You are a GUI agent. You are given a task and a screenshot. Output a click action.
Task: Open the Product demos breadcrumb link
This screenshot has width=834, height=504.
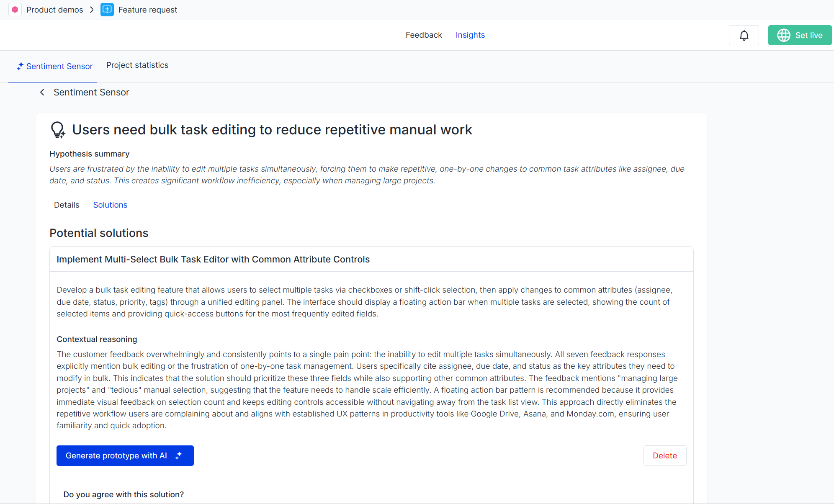[x=54, y=10]
